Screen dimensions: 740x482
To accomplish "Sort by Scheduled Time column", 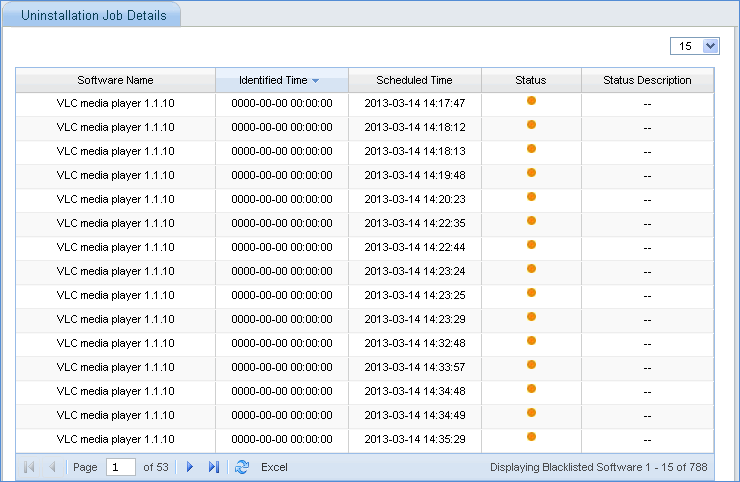I will (414, 80).
